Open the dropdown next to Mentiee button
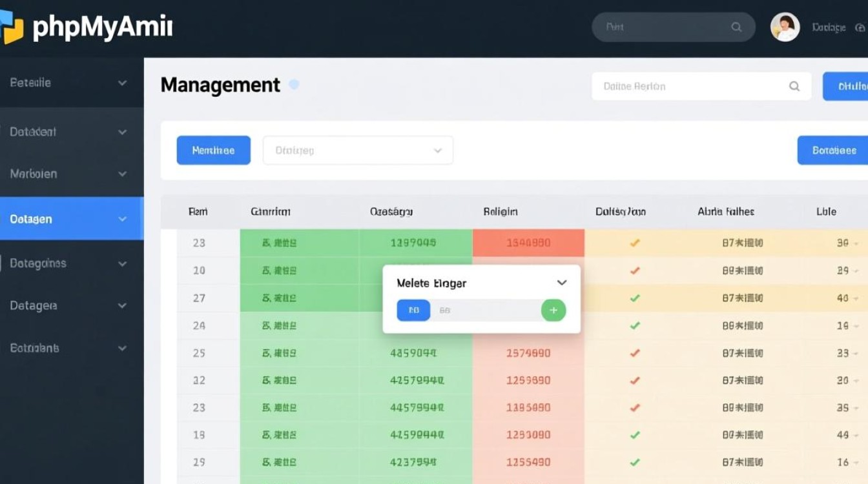The image size is (868, 484). click(358, 150)
